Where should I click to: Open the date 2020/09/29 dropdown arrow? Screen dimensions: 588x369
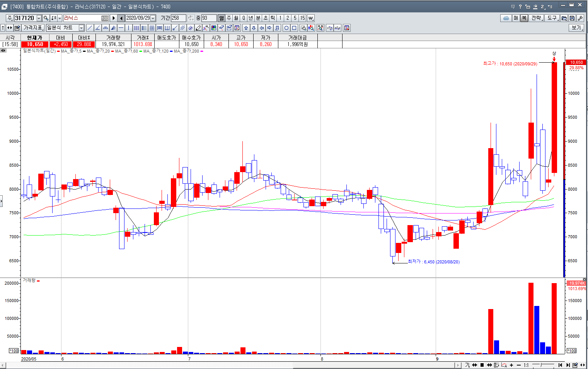click(x=153, y=18)
